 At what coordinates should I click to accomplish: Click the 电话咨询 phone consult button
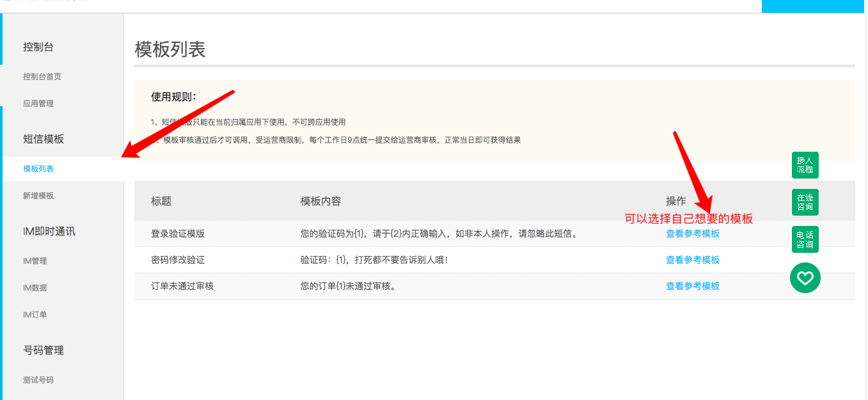tap(805, 239)
